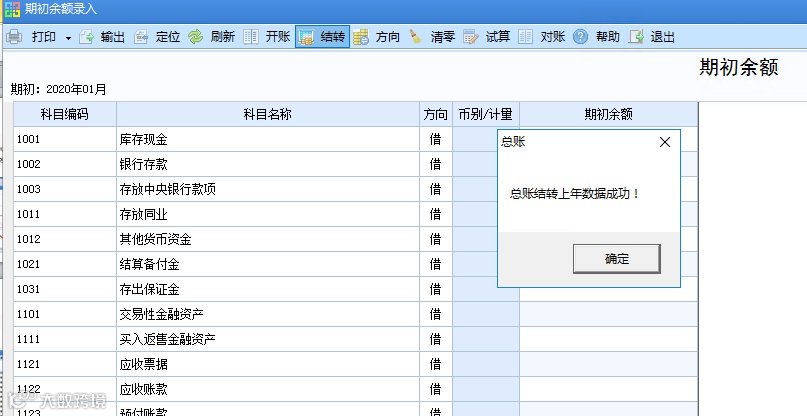
Task: Select account code 1021 cell
Action: pos(65,264)
